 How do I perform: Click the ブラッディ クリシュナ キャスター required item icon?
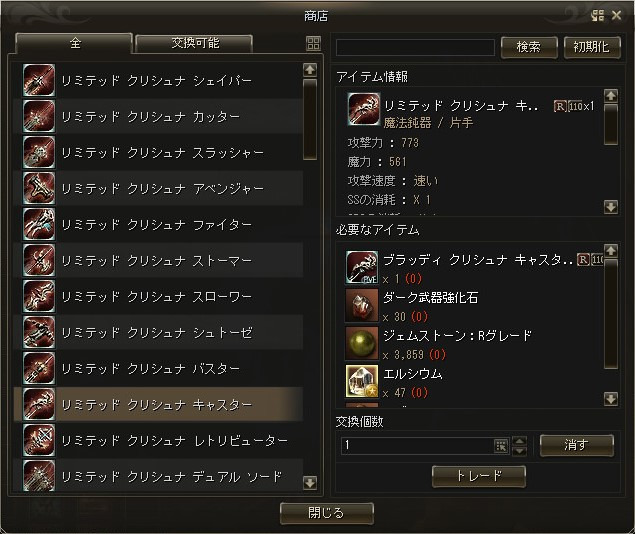[x=362, y=267]
